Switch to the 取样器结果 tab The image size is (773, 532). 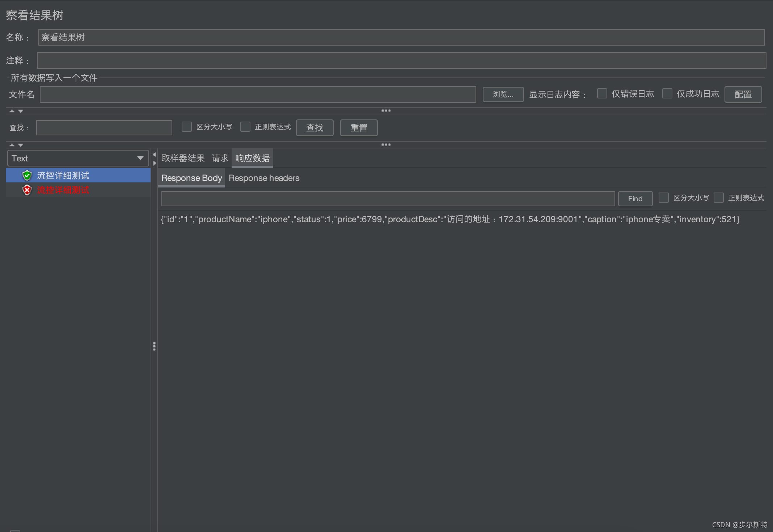[x=183, y=158]
